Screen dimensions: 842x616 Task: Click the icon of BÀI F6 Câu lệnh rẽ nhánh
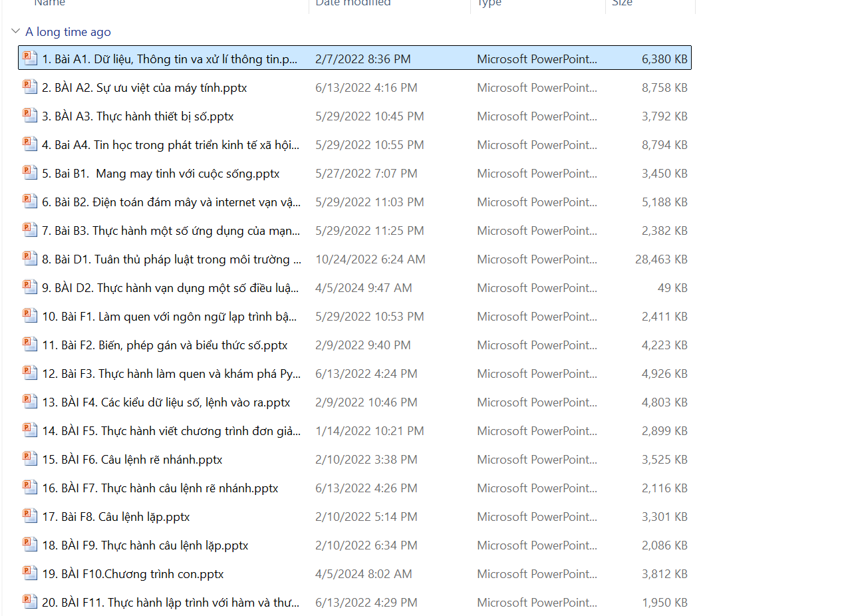29,458
